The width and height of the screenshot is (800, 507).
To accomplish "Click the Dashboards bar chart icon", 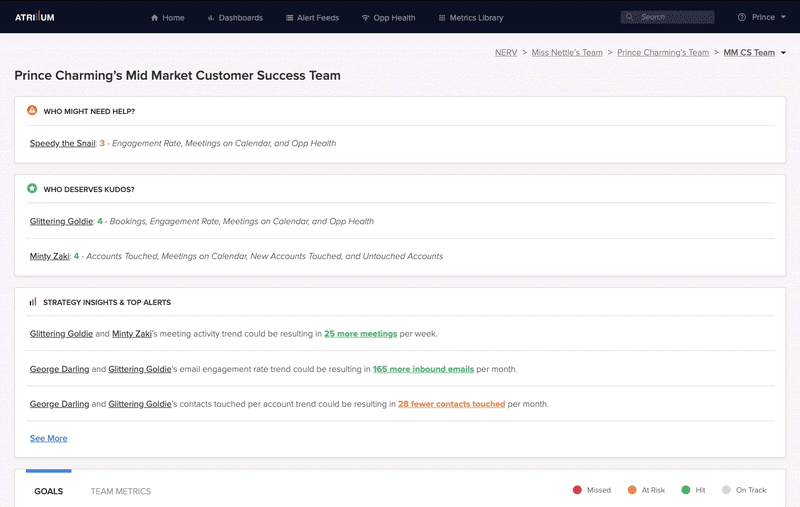I will coord(211,18).
